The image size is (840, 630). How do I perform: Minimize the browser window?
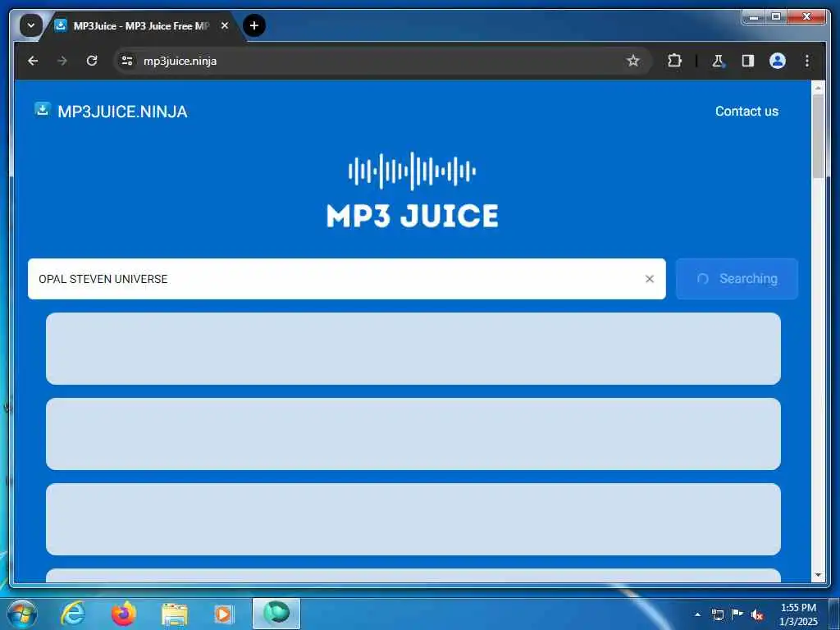tap(755, 17)
